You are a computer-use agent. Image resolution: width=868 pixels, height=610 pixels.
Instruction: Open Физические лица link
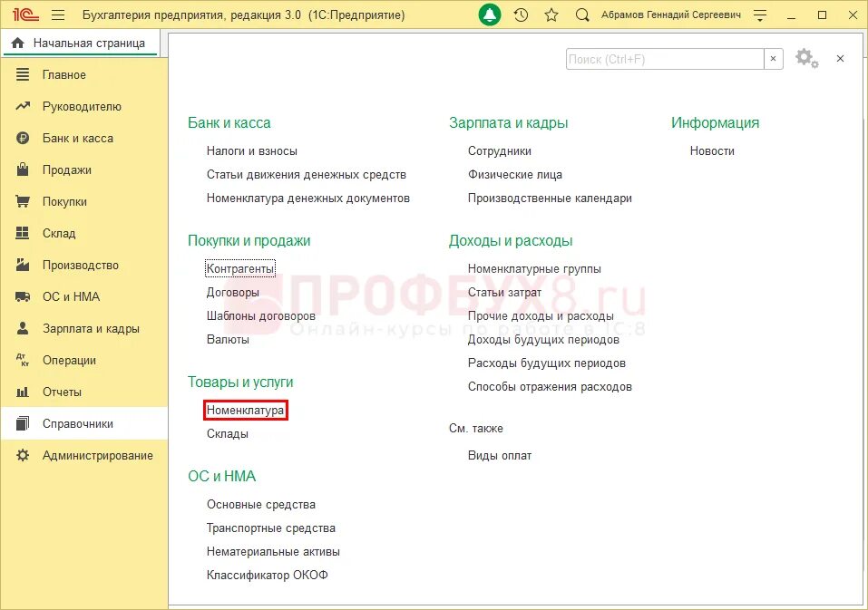click(x=515, y=175)
